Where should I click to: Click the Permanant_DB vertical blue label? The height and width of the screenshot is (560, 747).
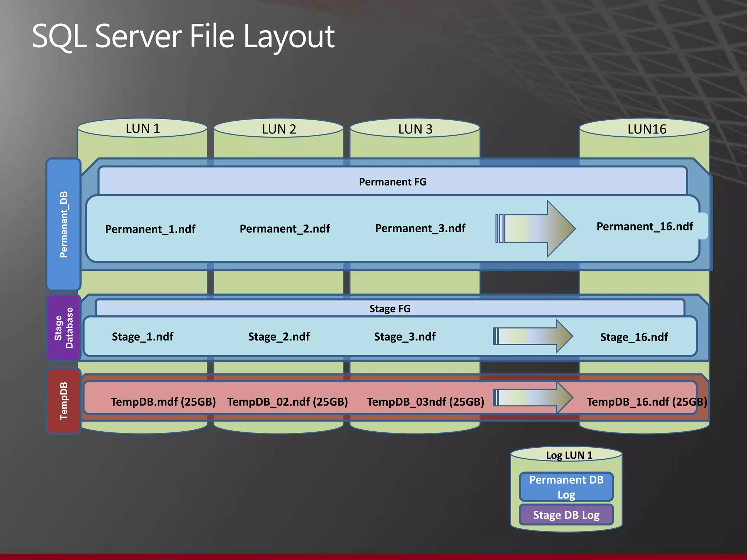pos(63,224)
